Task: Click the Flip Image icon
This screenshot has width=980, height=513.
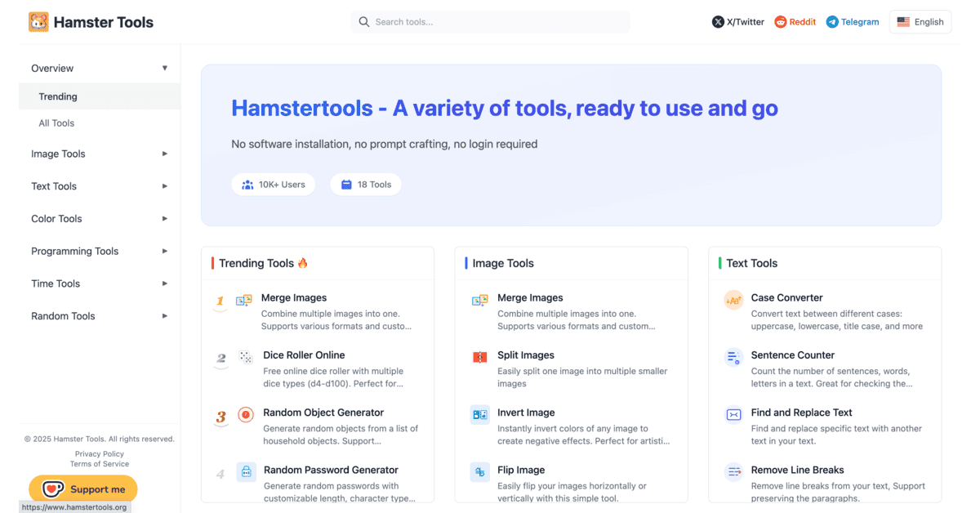Action: pos(480,472)
